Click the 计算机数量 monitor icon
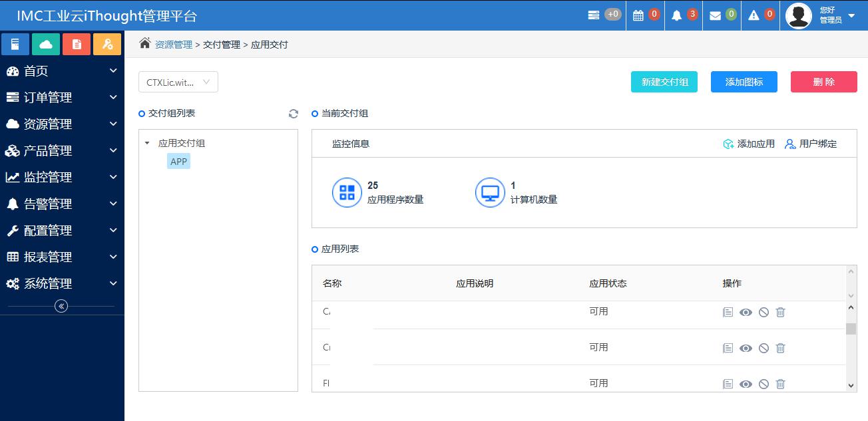The width and height of the screenshot is (868, 421). [490, 193]
